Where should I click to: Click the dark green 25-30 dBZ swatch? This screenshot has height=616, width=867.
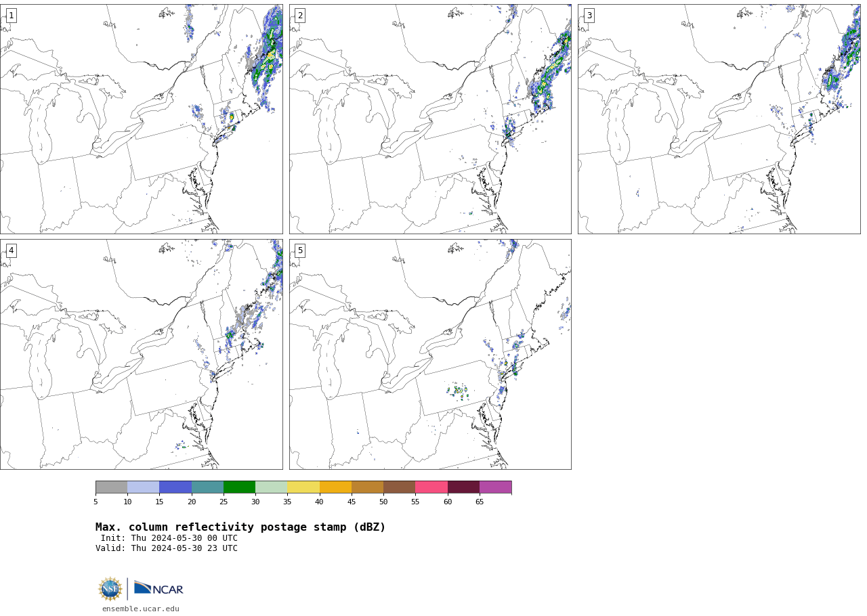[x=239, y=487]
